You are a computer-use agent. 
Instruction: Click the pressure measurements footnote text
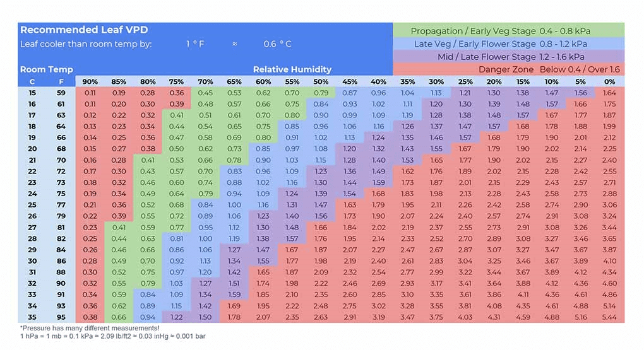(x=90, y=329)
